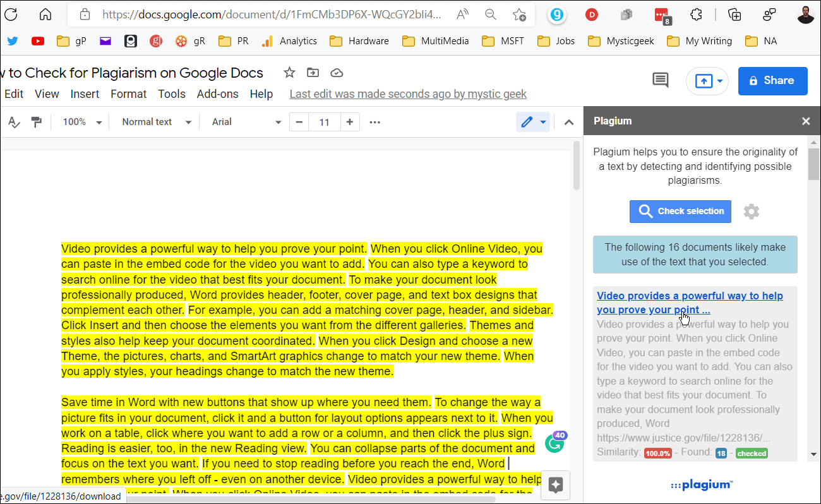This screenshot has height=504, width=821.
Task: Open the Edit menu
Action: 13,94
